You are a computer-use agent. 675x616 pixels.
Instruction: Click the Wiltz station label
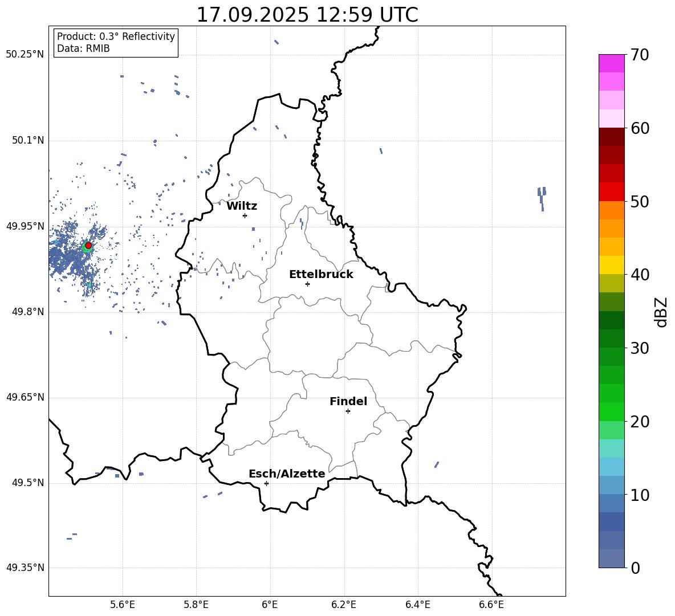242,206
